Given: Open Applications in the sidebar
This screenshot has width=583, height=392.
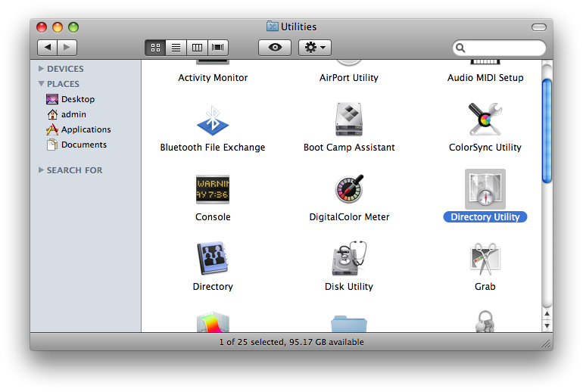Looking at the screenshot, I should (86, 129).
